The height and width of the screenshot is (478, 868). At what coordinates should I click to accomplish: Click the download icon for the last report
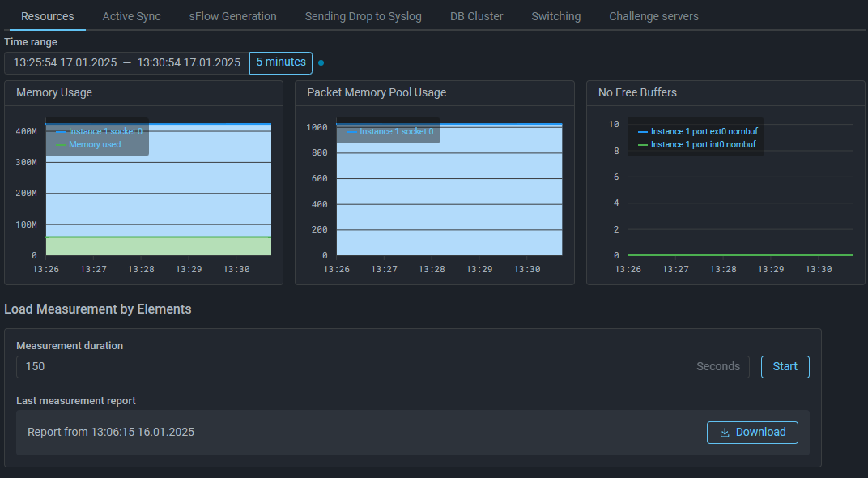point(724,433)
